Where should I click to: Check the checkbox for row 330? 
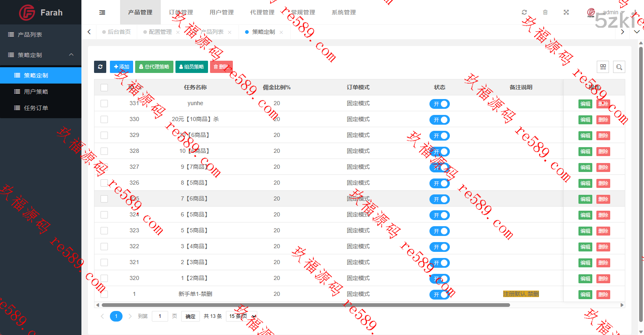coord(104,119)
